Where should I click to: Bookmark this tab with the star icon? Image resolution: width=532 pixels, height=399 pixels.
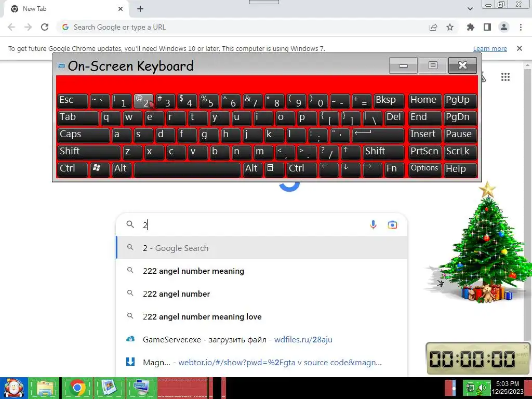click(x=450, y=27)
